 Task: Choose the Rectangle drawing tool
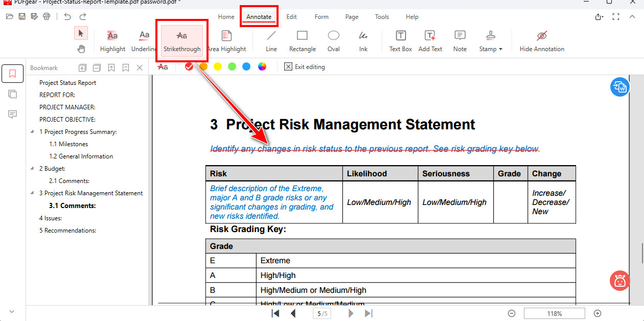(x=302, y=41)
